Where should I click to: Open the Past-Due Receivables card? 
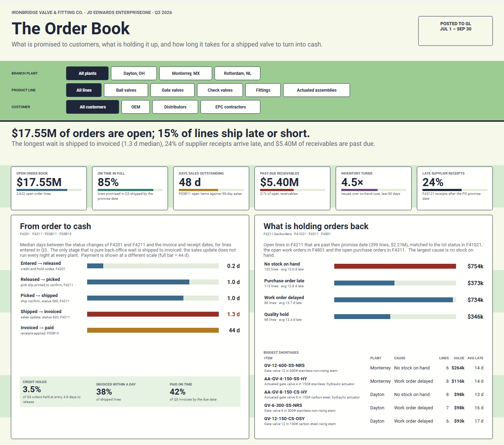click(x=292, y=188)
